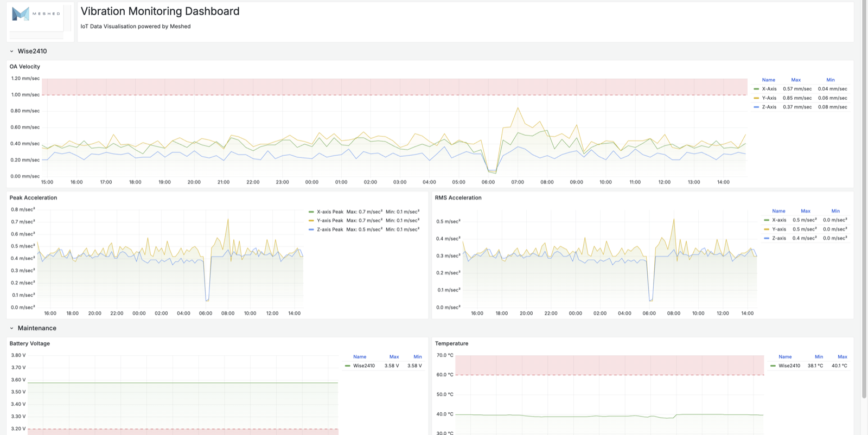Open the Peak Acceleration panel title menu
Screen dimensions: 868x435
[33, 198]
